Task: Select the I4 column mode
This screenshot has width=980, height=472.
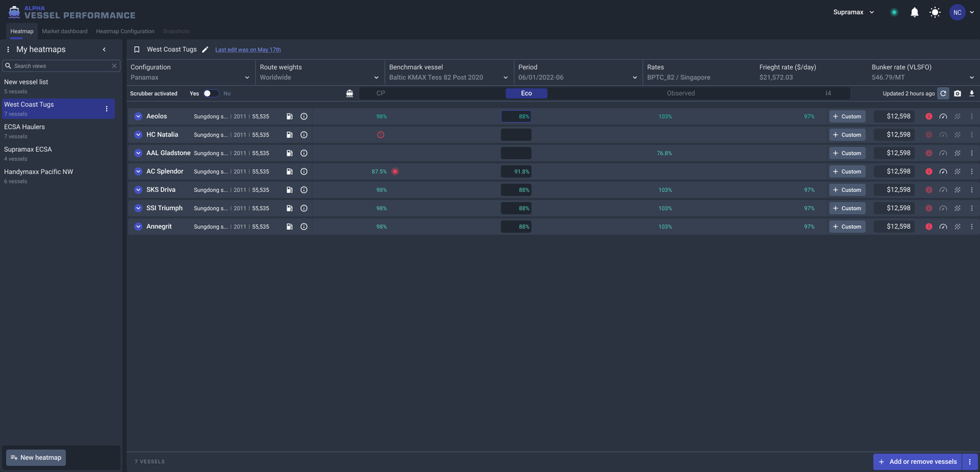Action: (x=828, y=93)
